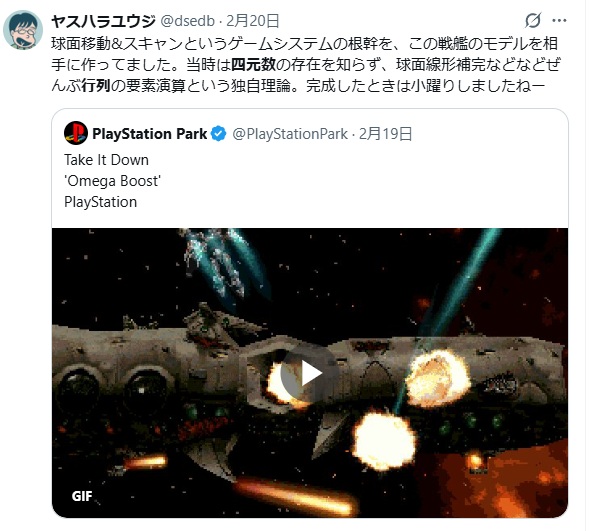Open the @dsedb handle link
The height and width of the screenshot is (531, 589).
[188, 21]
